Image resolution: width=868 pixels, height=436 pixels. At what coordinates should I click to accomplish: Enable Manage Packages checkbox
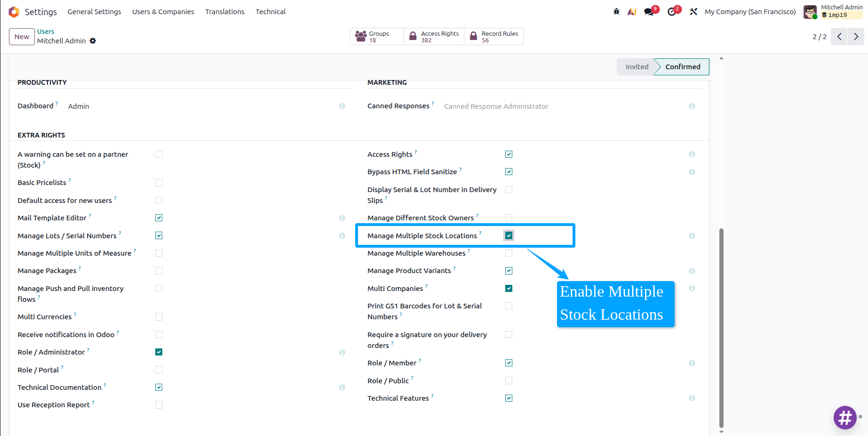(159, 271)
